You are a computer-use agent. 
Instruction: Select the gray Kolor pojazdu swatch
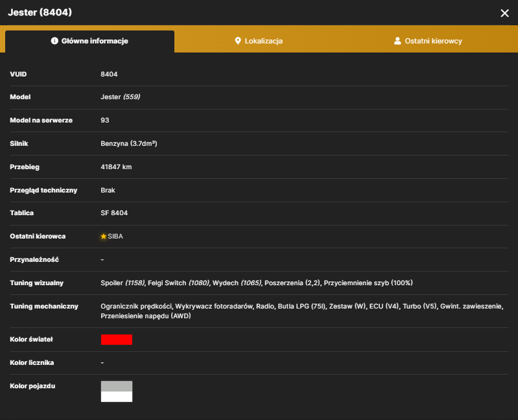click(x=117, y=386)
